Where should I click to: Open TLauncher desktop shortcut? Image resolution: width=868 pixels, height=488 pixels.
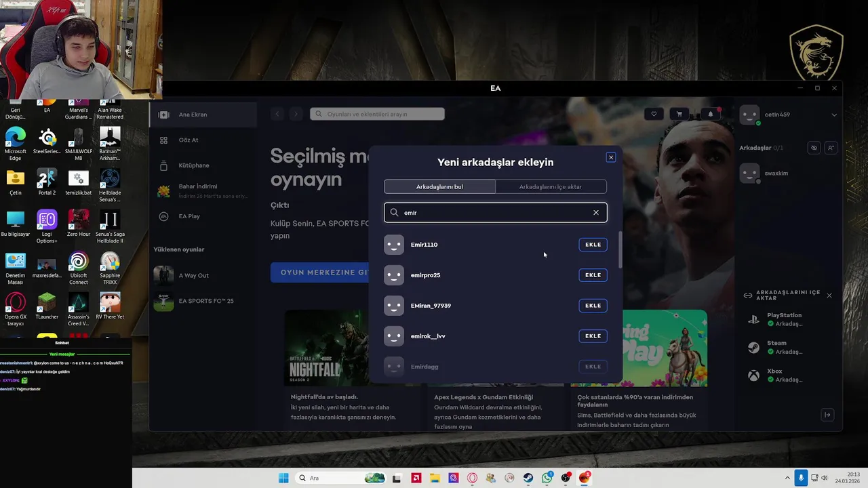click(47, 306)
